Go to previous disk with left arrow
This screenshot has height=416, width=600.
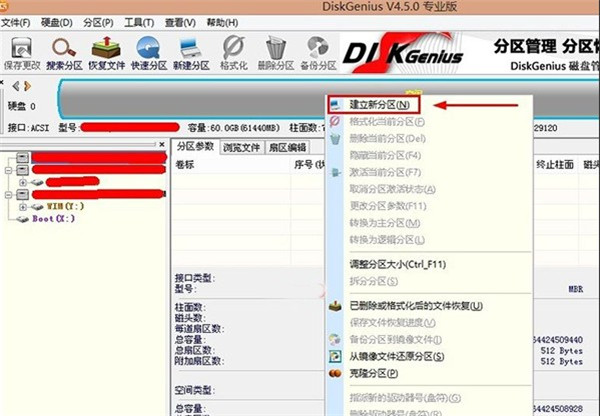point(16,86)
